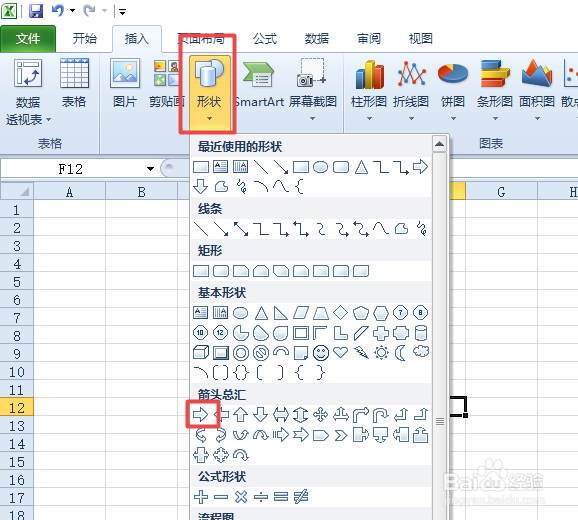
Task: Open Customize Quick Access Toolbar dropdown
Action: coord(122,12)
